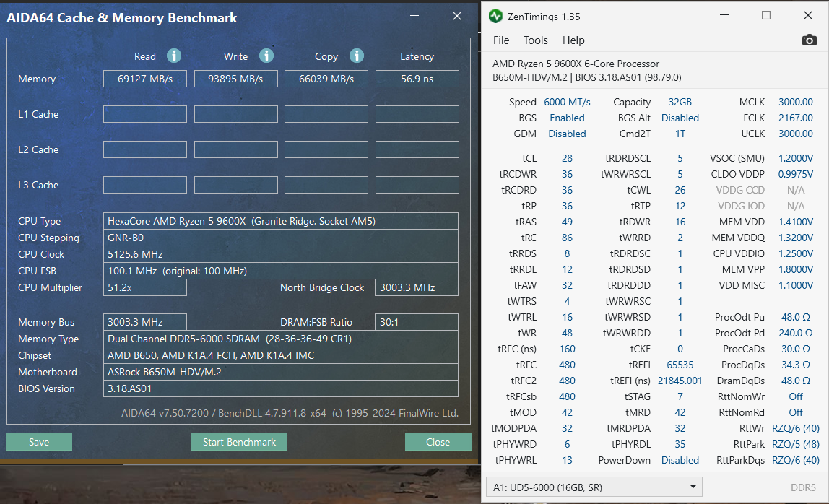
Task: Open the File menu in ZenTimings
Action: click(x=501, y=40)
